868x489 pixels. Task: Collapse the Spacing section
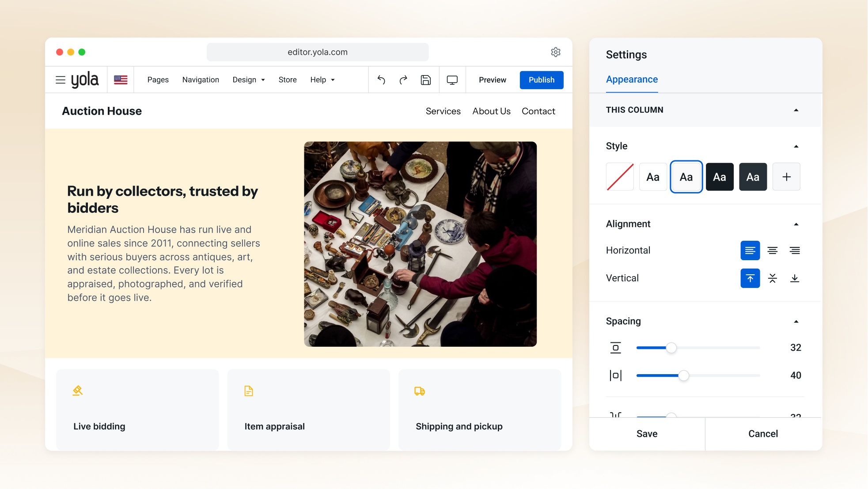796,322
